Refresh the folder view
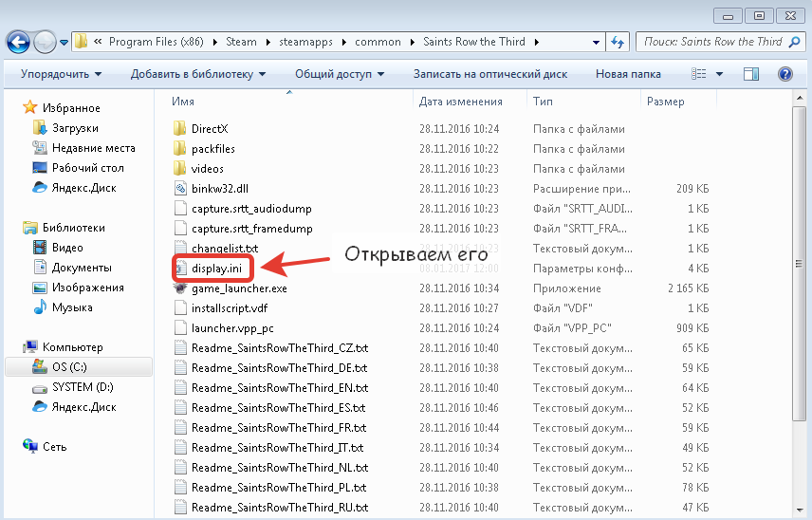812x520 pixels. click(618, 43)
